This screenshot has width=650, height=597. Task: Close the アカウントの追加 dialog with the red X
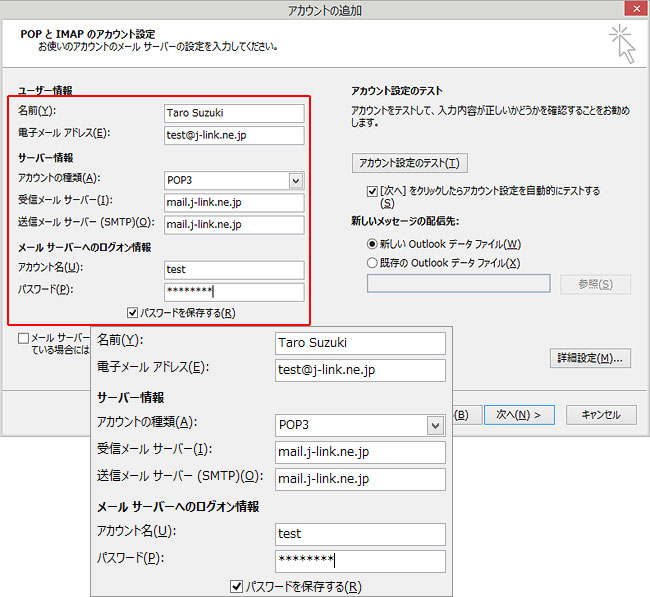[637, 9]
